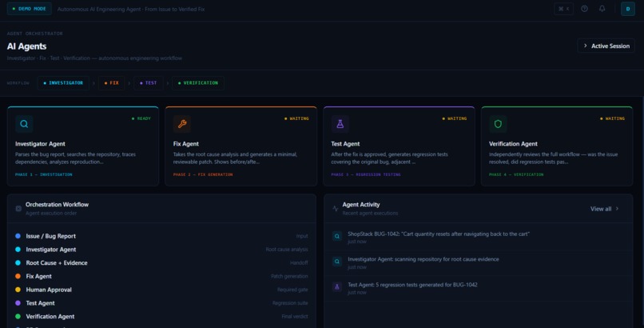Click the Agent Activity pulse icon
The image size is (644, 328).
pos(336,208)
